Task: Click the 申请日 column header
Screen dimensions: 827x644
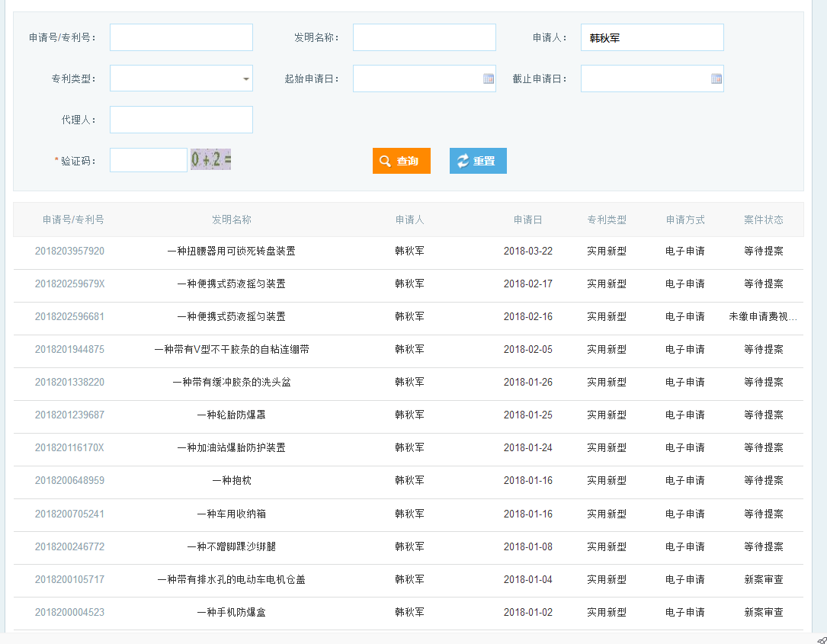Action: (527, 219)
